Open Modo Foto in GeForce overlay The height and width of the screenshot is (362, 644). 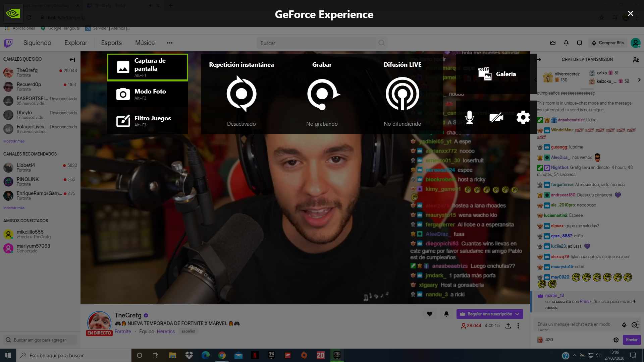(x=148, y=94)
